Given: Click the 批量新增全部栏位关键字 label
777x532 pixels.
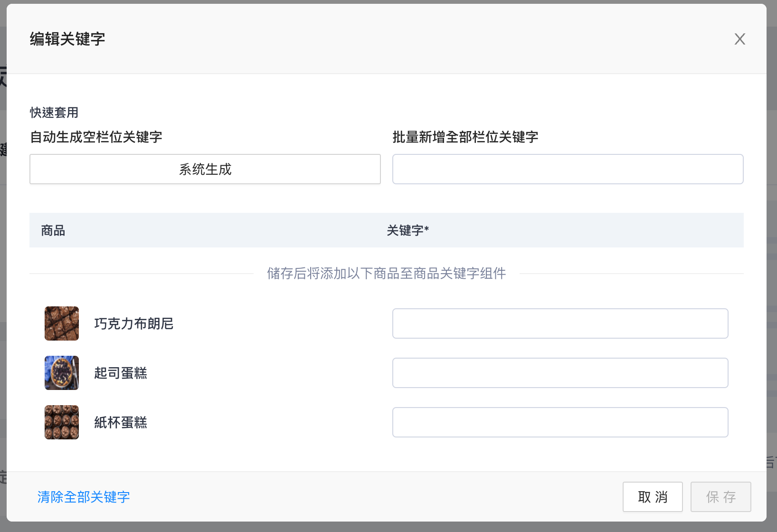Looking at the screenshot, I should 465,137.
